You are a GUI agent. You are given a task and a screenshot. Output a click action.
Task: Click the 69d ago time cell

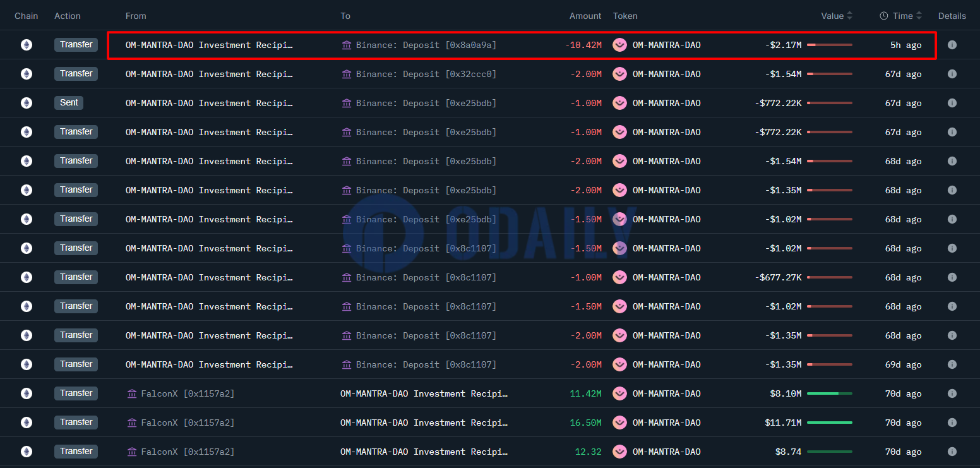click(903, 364)
